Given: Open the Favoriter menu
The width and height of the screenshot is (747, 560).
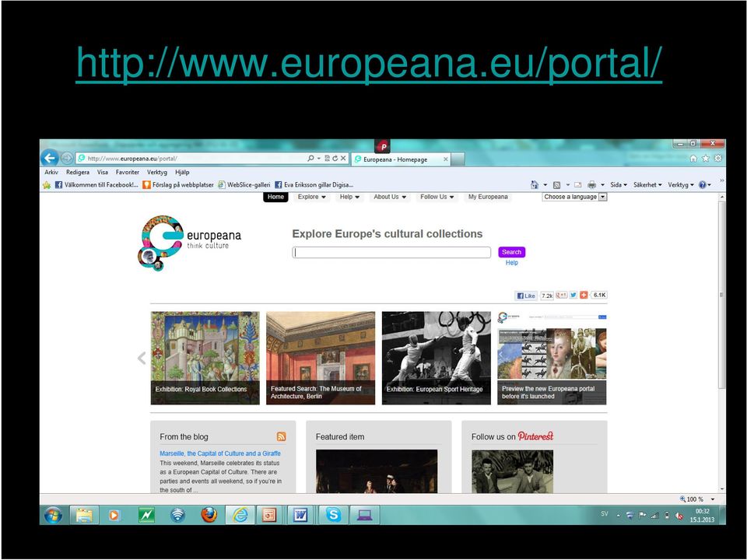Looking at the screenshot, I should click(128, 173).
